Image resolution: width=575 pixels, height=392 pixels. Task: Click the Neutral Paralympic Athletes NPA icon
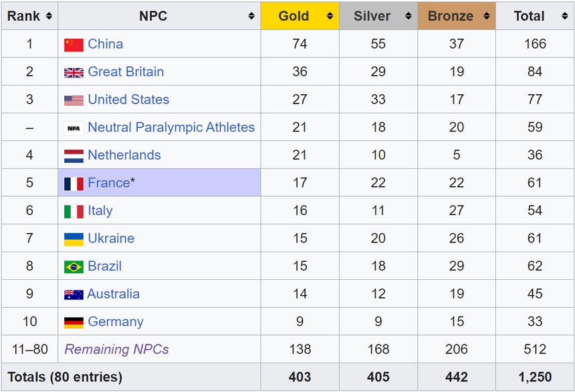point(73,127)
